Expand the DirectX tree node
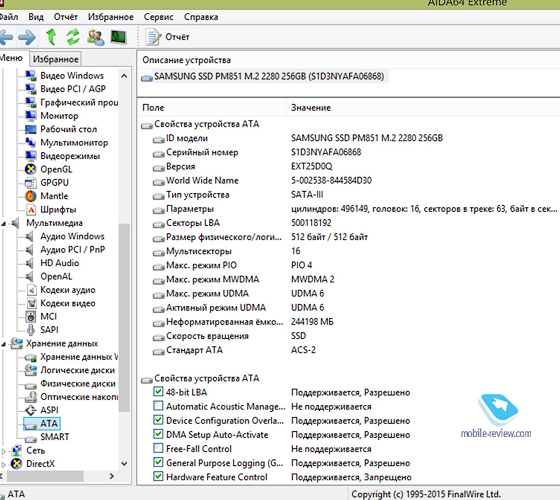The image size is (560, 500). point(4,464)
